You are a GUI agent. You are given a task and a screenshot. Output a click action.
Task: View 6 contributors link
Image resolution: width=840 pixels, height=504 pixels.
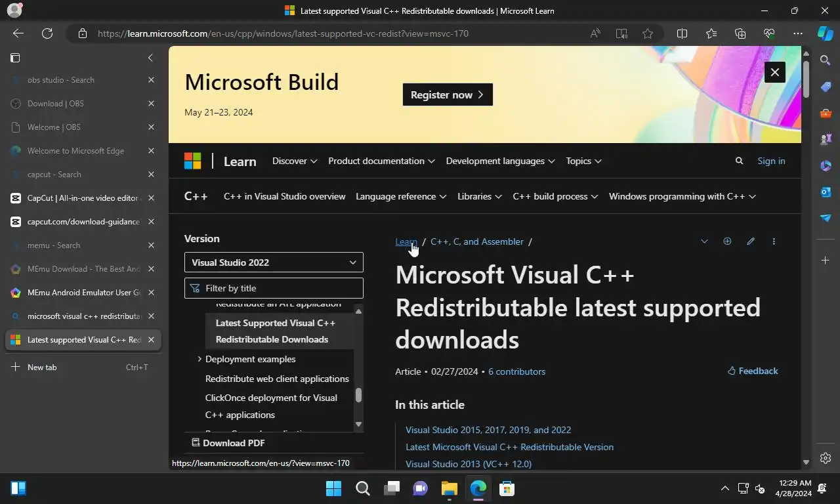[x=516, y=371]
